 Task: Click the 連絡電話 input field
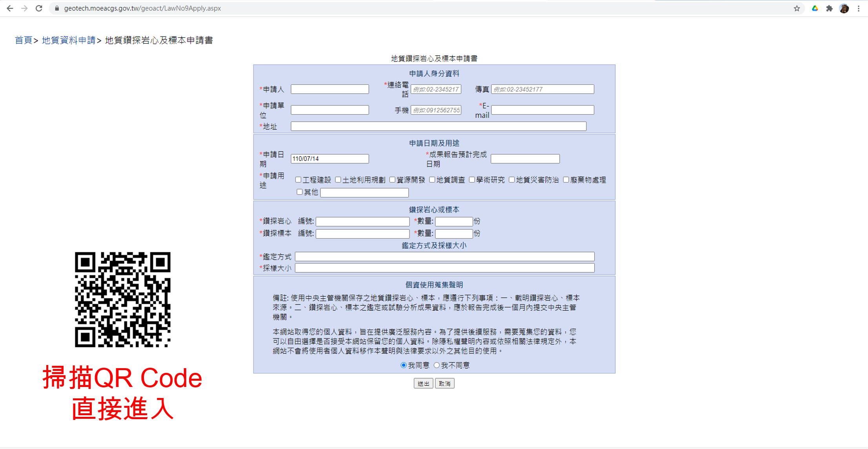[436, 89]
